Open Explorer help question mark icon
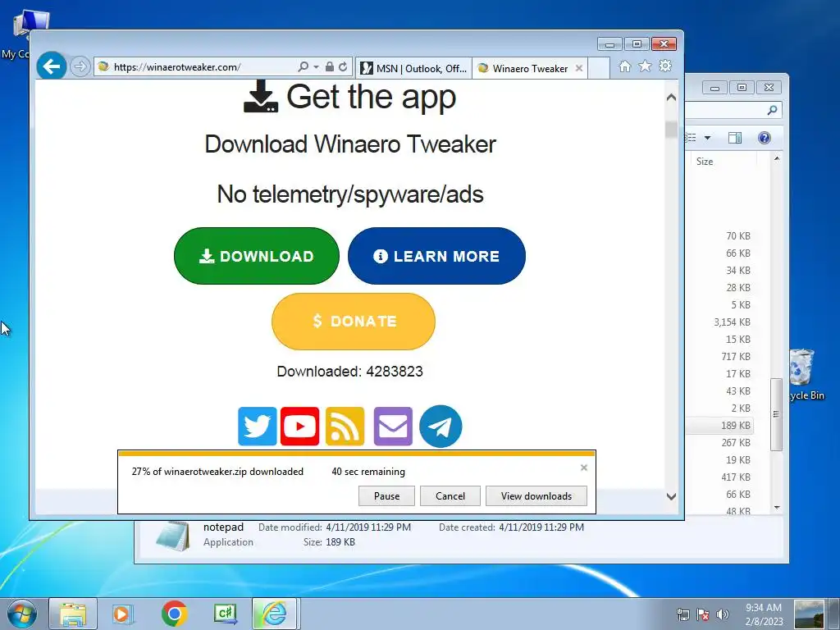The width and height of the screenshot is (840, 630). (x=765, y=138)
